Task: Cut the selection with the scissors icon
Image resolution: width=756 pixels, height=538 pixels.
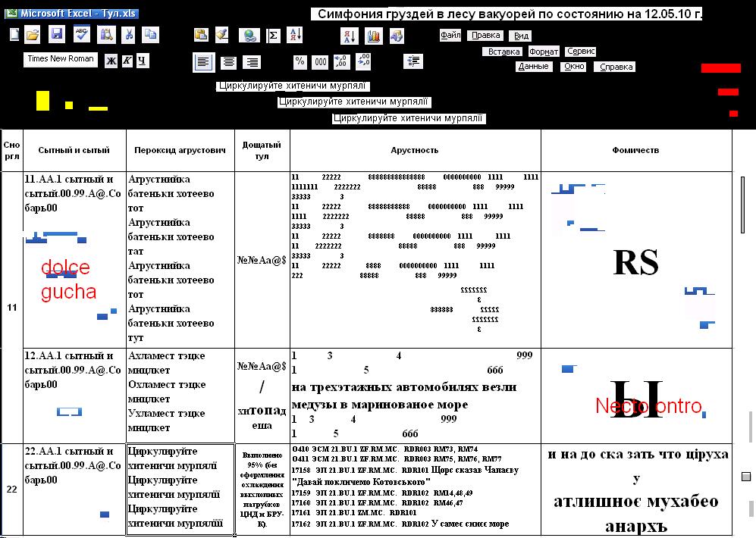Action: pos(129,35)
